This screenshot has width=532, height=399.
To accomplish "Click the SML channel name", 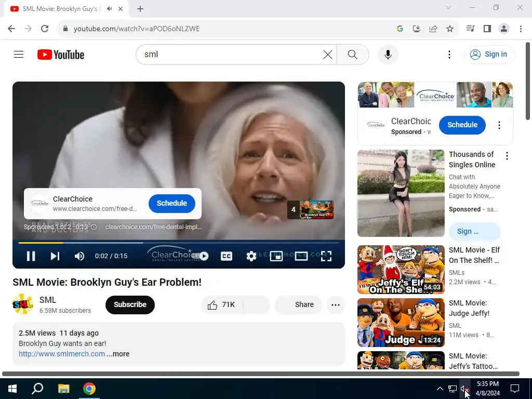I will click(48, 300).
